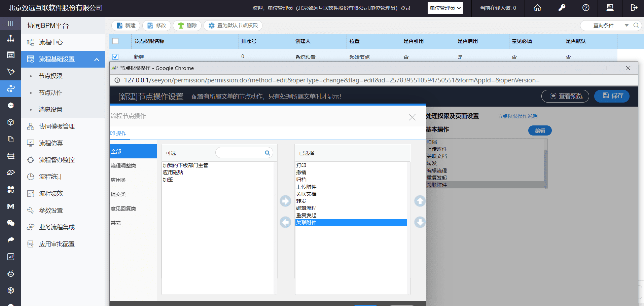644x306 pixels.
Task: Click the search magnifier in 可选 panel
Action: click(267, 153)
